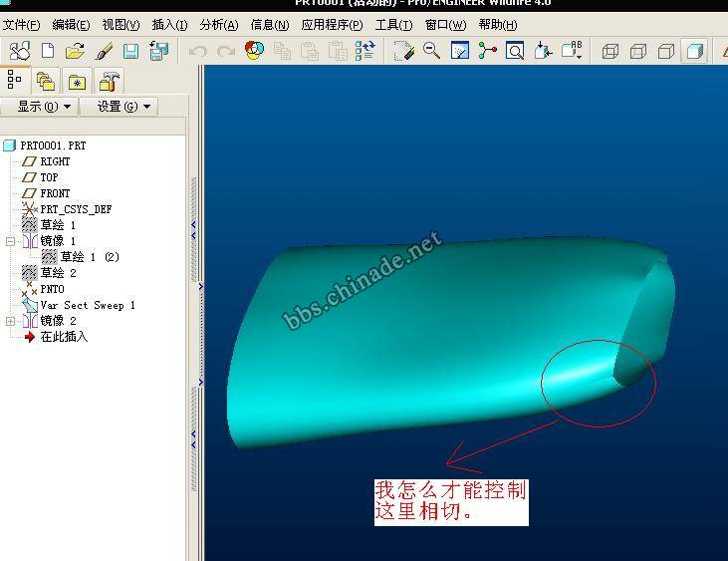Click the repaint screen pencil icon
The width and height of the screenshot is (728, 561).
coord(403,51)
